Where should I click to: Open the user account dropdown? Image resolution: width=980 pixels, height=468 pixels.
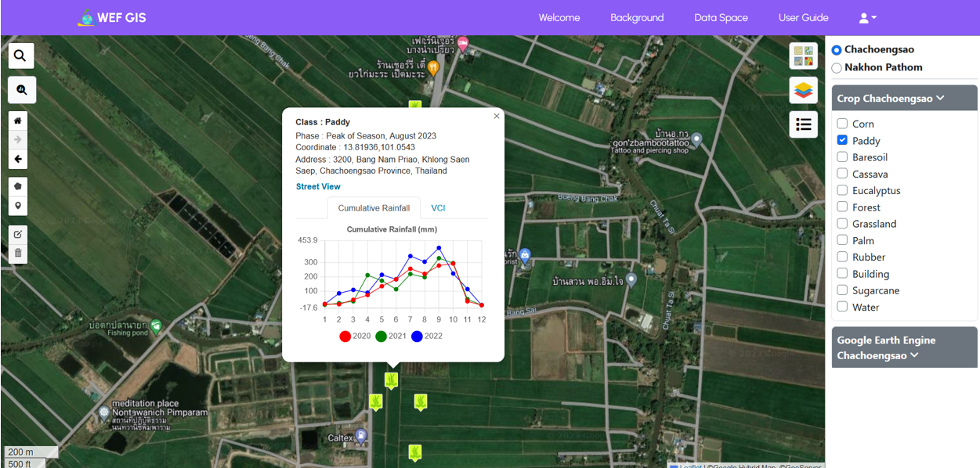coord(867,18)
